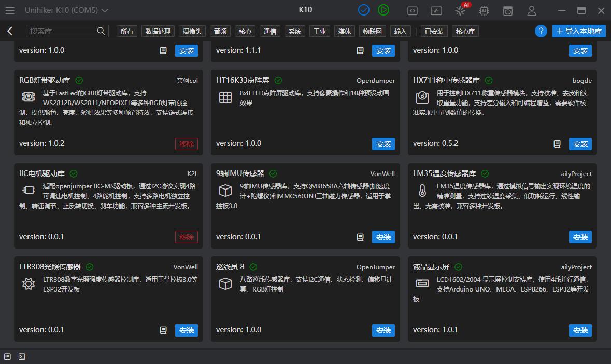Click the K10 project title
The width and height of the screenshot is (611, 364).
pyautogui.click(x=306, y=10)
